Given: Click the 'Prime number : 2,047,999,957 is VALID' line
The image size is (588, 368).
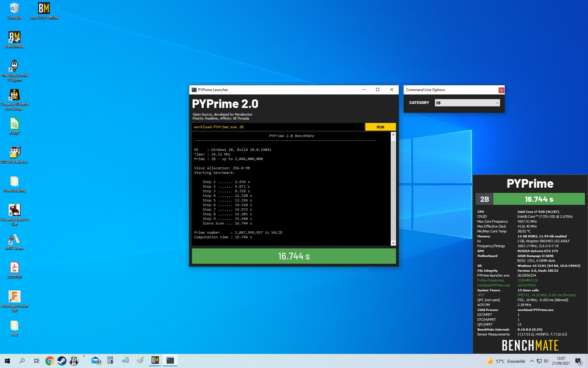Looking at the screenshot, I should (x=238, y=232).
